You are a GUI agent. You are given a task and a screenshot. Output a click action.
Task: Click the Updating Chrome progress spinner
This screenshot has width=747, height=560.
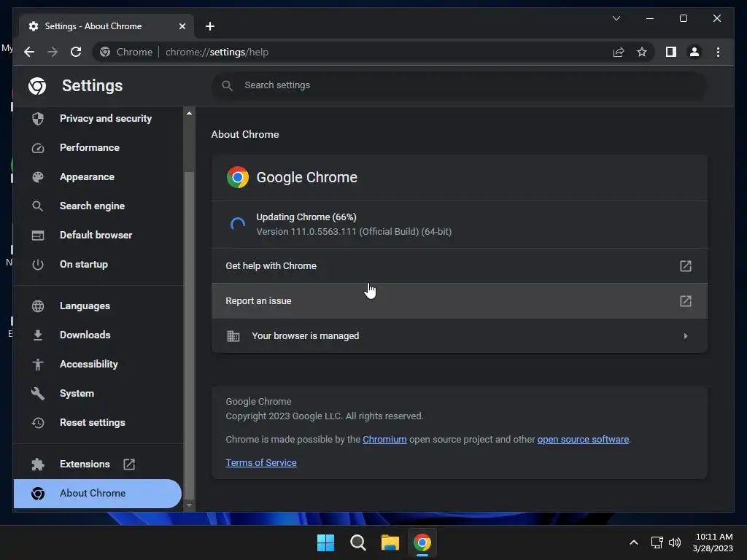click(238, 225)
